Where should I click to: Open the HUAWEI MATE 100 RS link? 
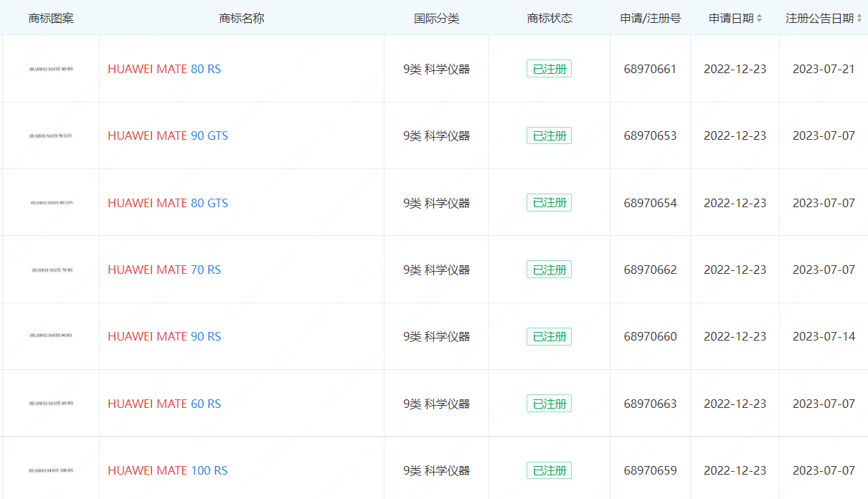pyautogui.click(x=168, y=470)
